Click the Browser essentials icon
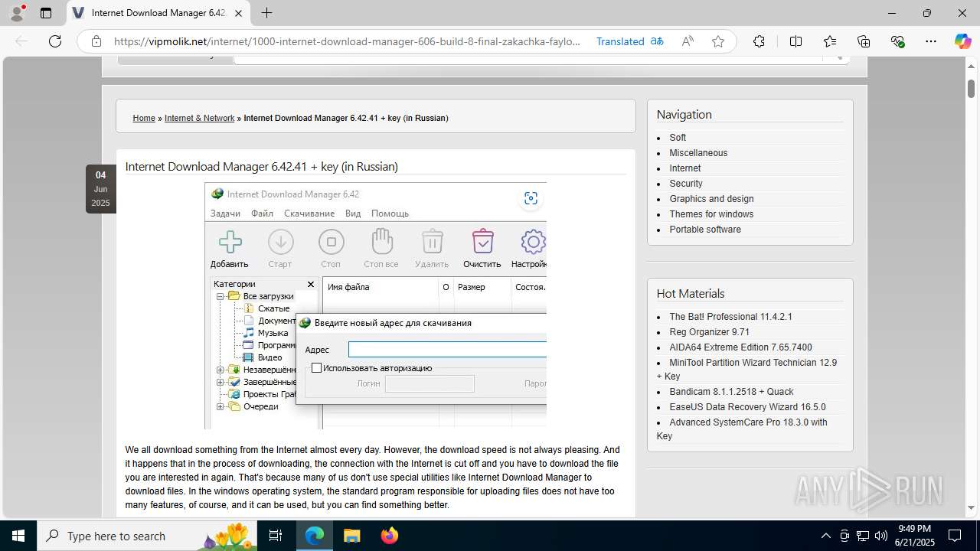The height and width of the screenshot is (551, 980). tap(897, 41)
